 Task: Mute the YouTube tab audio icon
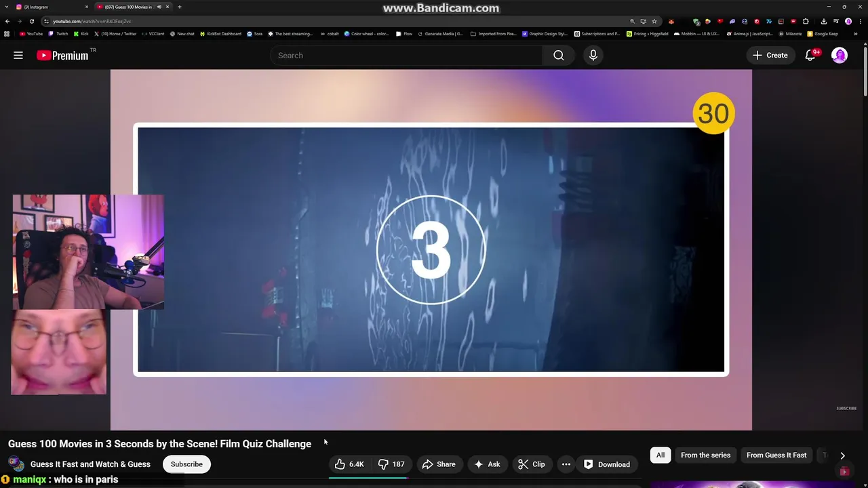(x=159, y=7)
